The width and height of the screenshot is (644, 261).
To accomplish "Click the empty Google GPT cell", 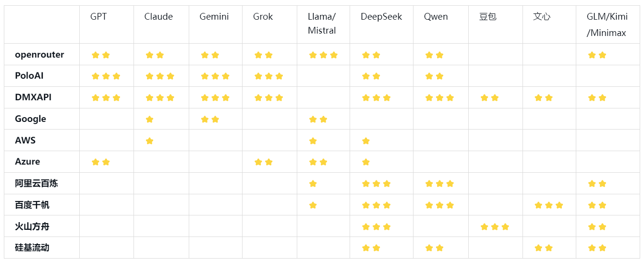I will (107, 119).
